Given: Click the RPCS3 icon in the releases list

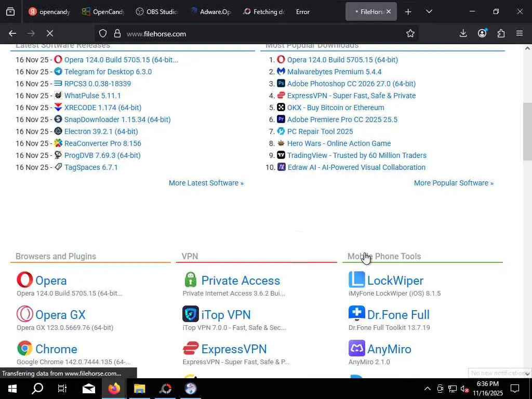Looking at the screenshot, I should pos(58,84).
